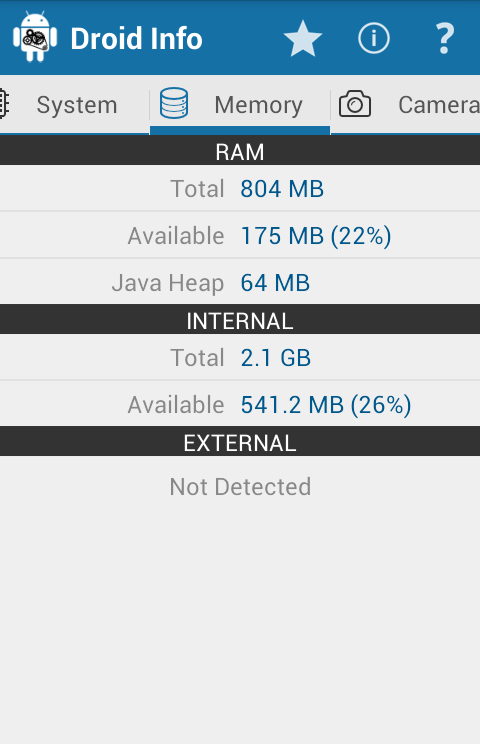Tap the Java Heap 64 MB row

click(x=240, y=282)
